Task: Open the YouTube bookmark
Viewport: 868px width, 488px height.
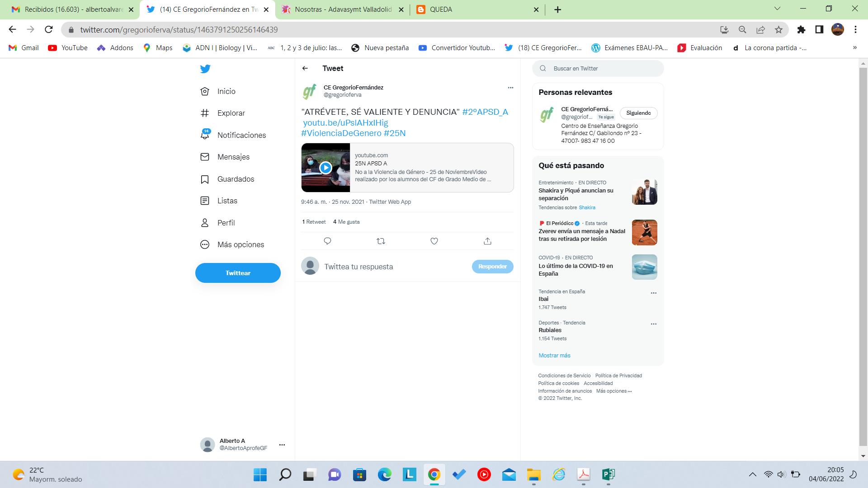Action: 68,48
